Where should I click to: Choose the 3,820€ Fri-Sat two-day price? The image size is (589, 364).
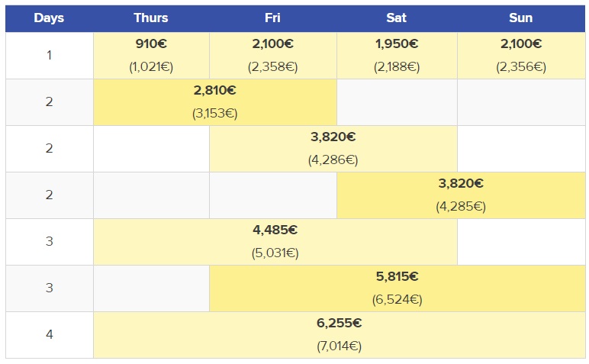tap(333, 137)
